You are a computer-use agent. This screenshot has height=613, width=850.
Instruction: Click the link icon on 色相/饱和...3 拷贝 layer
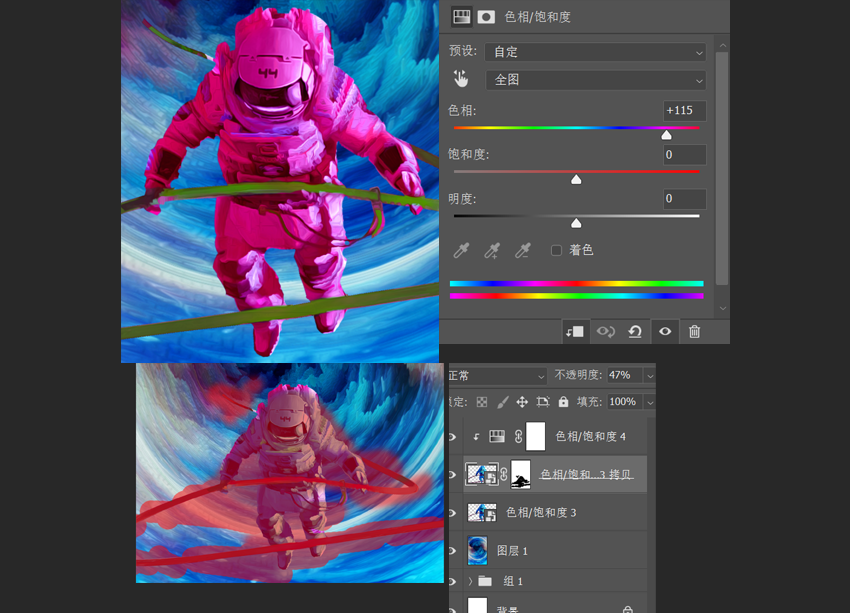pyautogui.click(x=504, y=474)
